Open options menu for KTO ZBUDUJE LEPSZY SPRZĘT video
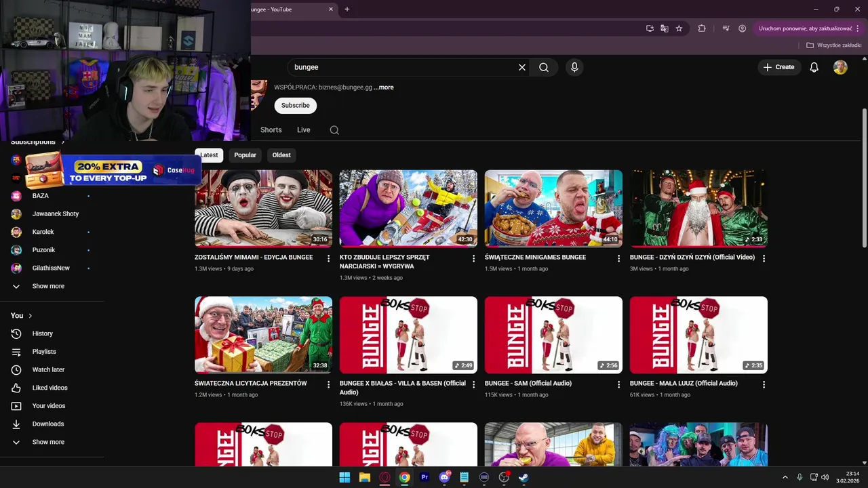The image size is (868, 488). (474, 258)
